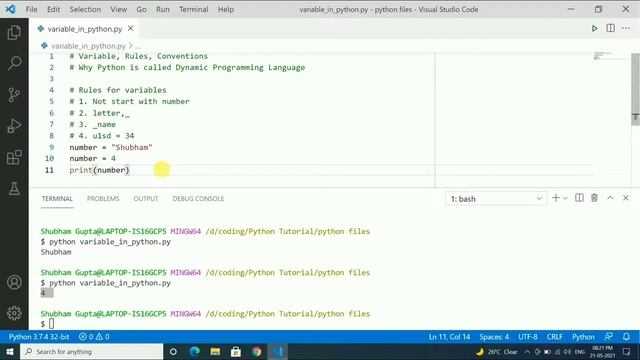Switch to the PROBLEMS panel tab
This screenshot has height=360, width=640.
click(x=103, y=199)
